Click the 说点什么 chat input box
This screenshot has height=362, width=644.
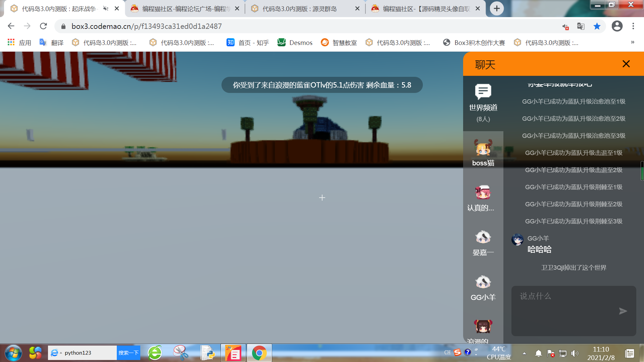[x=574, y=311]
